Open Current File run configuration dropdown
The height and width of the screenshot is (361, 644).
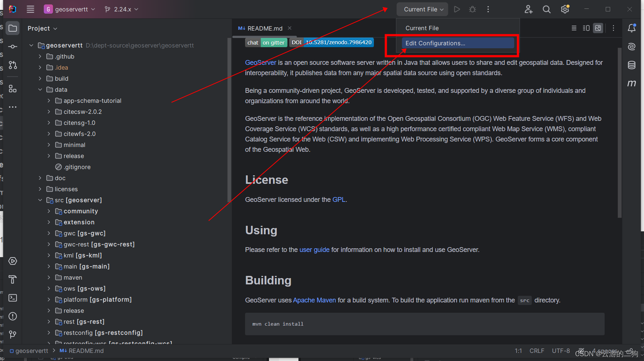click(x=422, y=9)
